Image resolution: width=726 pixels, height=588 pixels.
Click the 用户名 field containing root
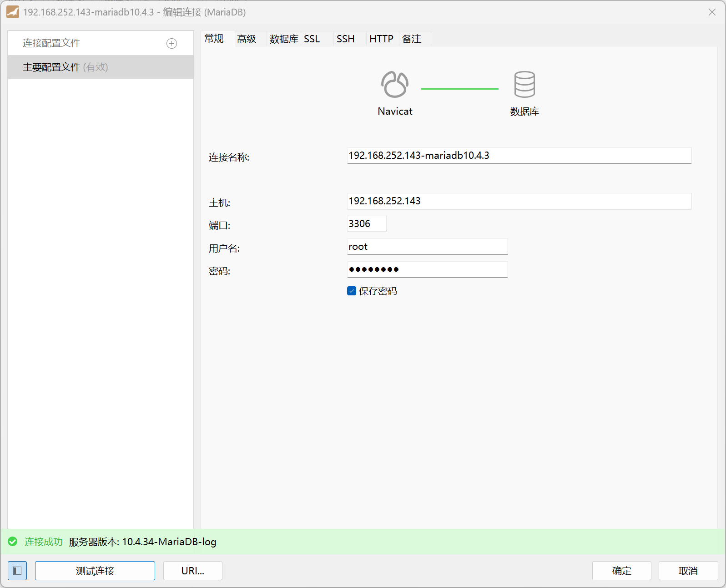[x=427, y=247]
